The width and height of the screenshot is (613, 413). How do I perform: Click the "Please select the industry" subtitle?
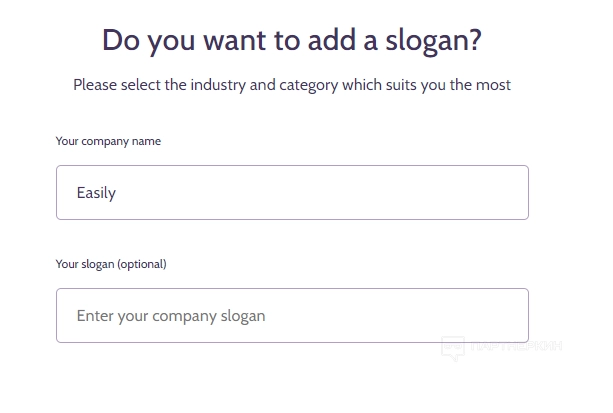292,85
